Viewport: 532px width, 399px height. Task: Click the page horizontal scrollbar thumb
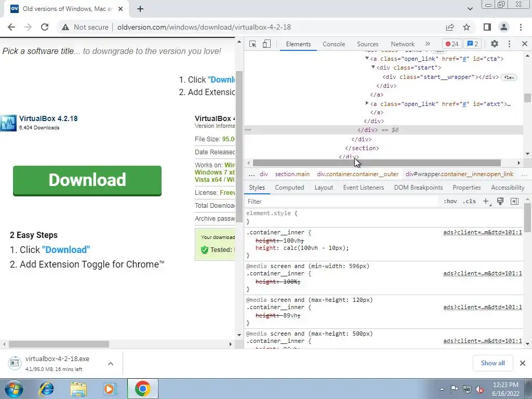click(x=59, y=344)
